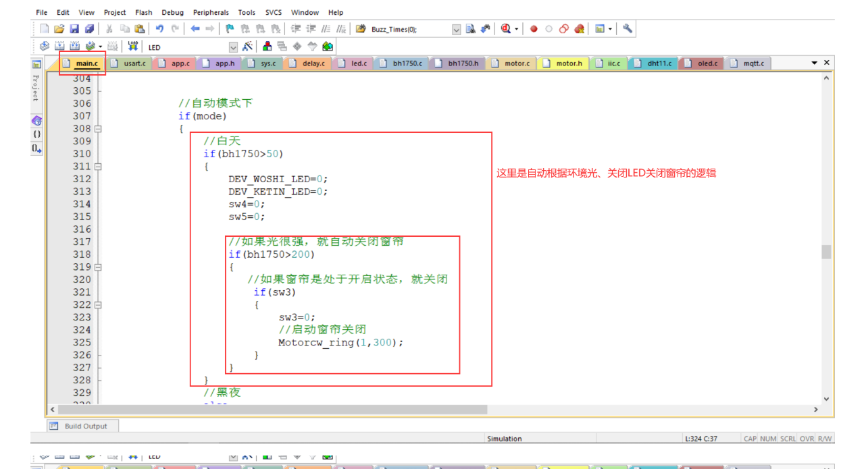The image size is (868, 469).
Task: Build the target with the Build icon
Action: coord(59,47)
